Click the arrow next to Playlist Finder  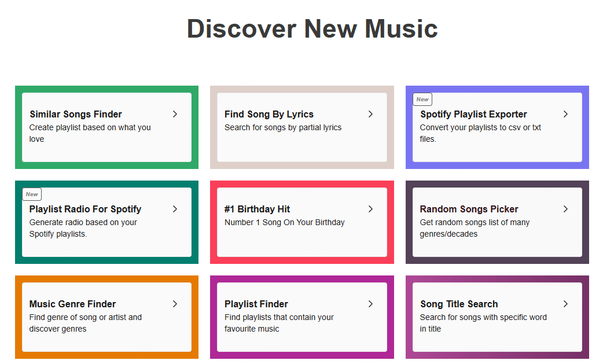[370, 304]
